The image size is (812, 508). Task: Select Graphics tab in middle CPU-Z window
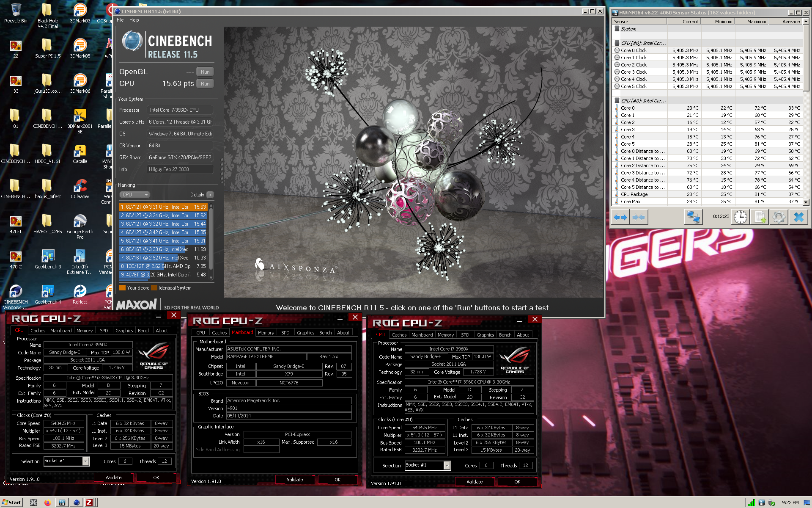[x=305, y=333]
